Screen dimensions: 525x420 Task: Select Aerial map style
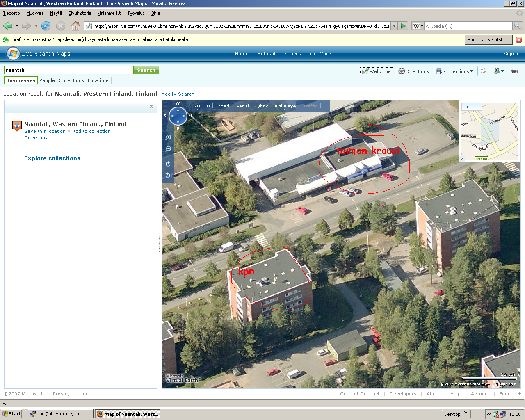[x=242, y=106]
